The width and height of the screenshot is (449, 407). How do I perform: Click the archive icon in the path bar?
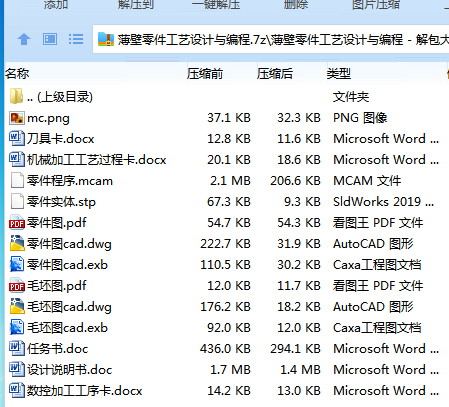tap(106, 39)
